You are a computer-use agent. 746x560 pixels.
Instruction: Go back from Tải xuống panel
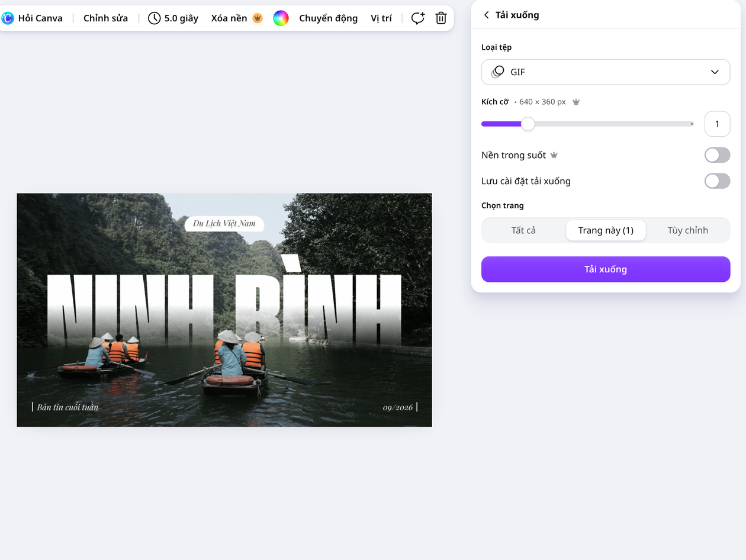[487, 15]
